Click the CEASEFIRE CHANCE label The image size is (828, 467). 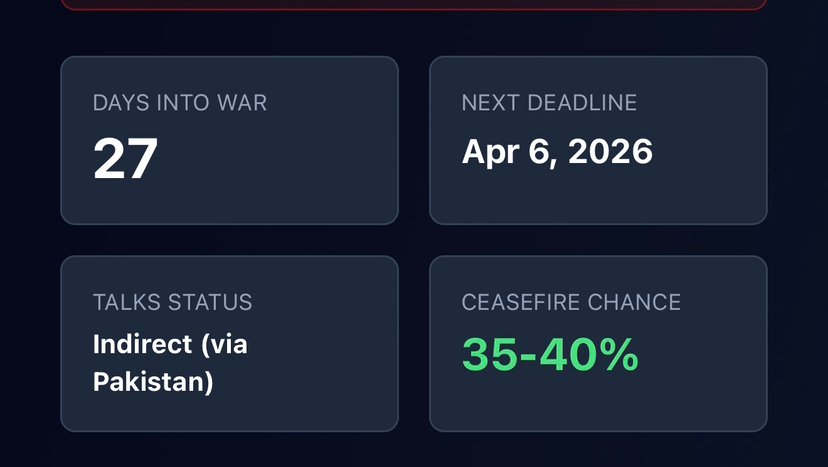(571, 302)
